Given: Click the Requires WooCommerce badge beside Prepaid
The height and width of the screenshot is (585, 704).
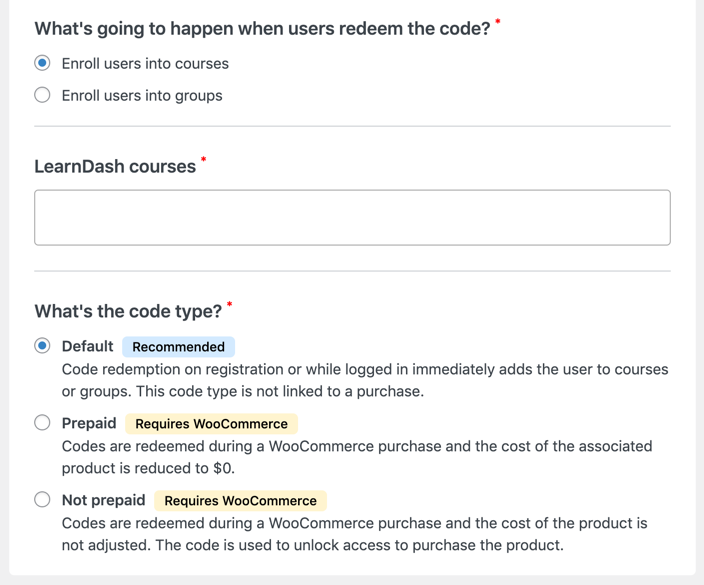Looking at the screenshot, I should (211, 424).
